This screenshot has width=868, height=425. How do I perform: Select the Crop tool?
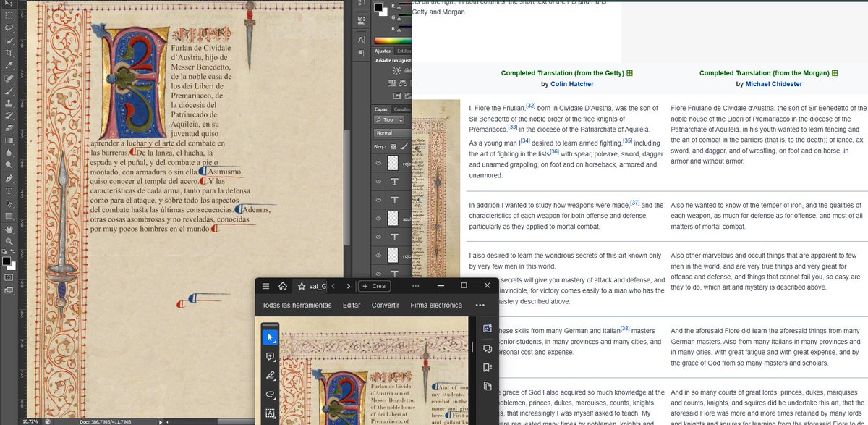(9, 52)
